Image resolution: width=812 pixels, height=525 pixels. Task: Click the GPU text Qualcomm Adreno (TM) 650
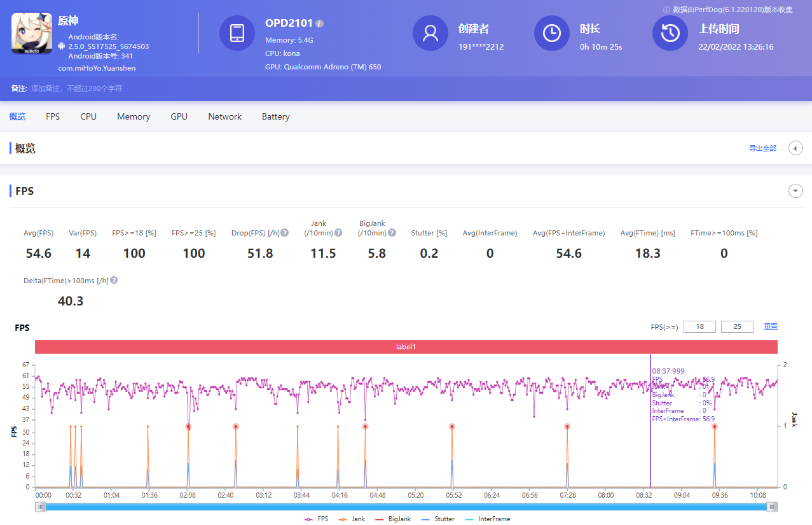click(x=323, y=67)
